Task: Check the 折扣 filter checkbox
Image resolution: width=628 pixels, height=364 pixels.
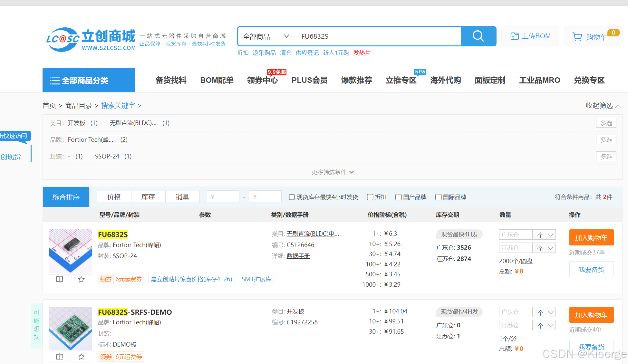Action: pyautogui.click(x=370, y=197)
